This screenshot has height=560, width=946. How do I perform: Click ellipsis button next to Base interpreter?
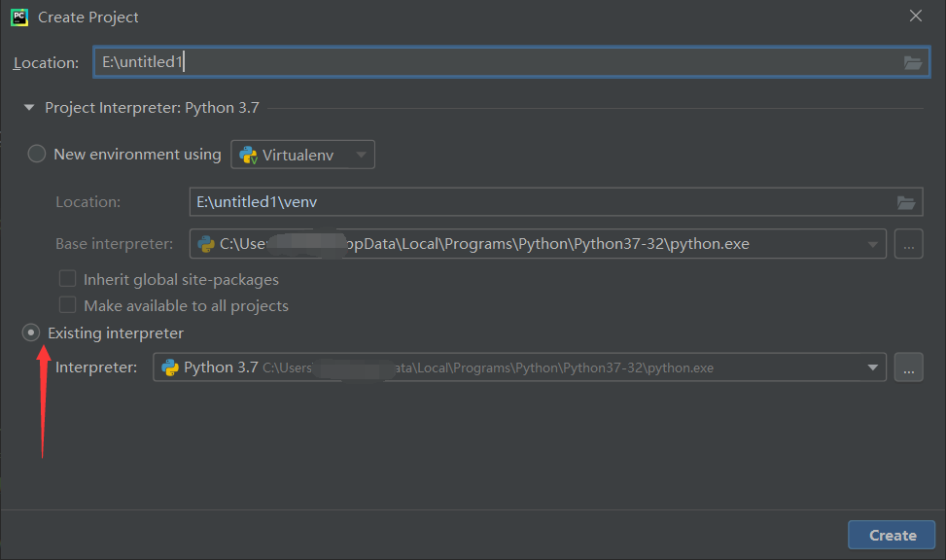pos(909,244)
